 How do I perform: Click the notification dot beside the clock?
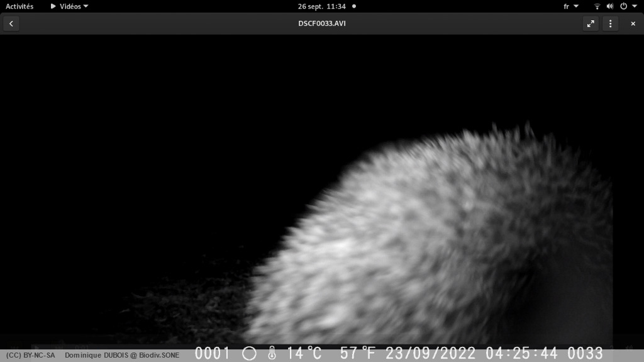pos(353,6)
